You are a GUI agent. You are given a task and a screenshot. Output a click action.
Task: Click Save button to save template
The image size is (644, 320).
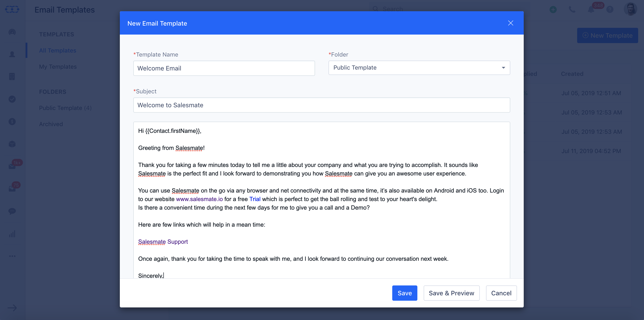(405, 293)
